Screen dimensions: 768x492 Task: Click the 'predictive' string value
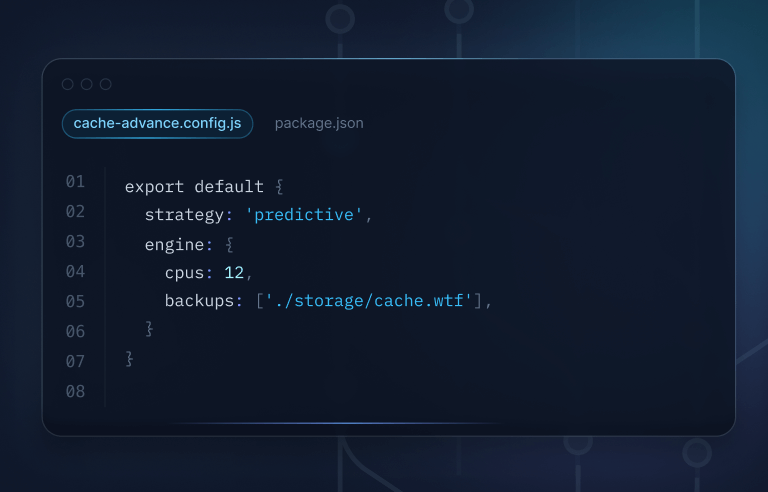[x=304, y=216]
